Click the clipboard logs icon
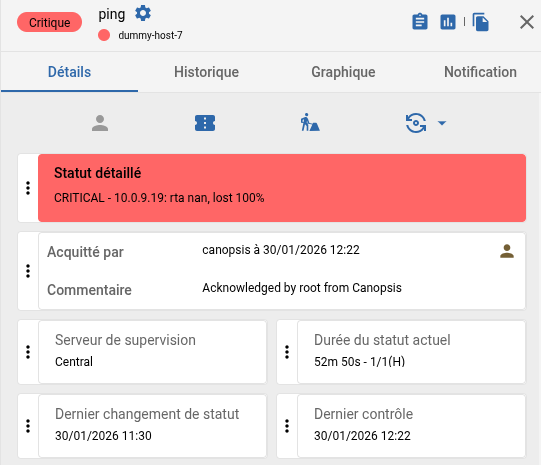 [420, 22]
